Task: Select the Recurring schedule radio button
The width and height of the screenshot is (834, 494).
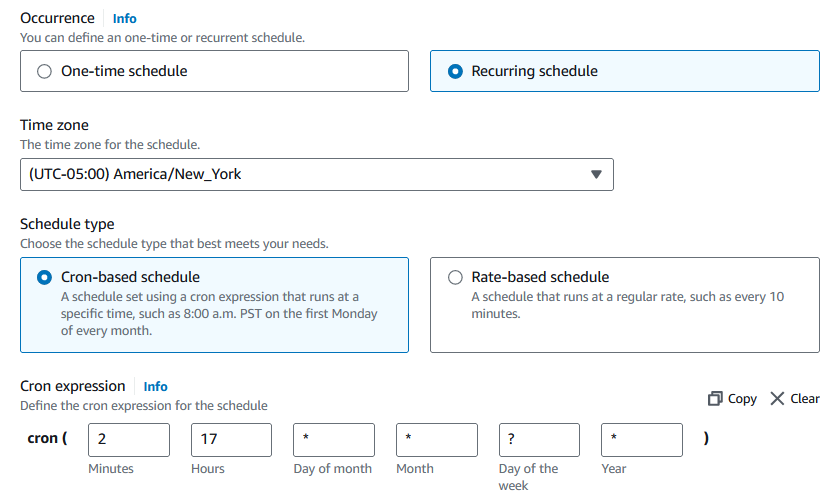Action: tap(456, 71)
